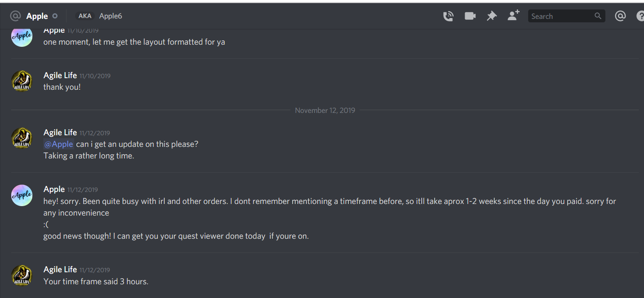Click the Agile Life username on 11/10/2019
This screenshot has height=298, width=644.
(x=60, y=75)
